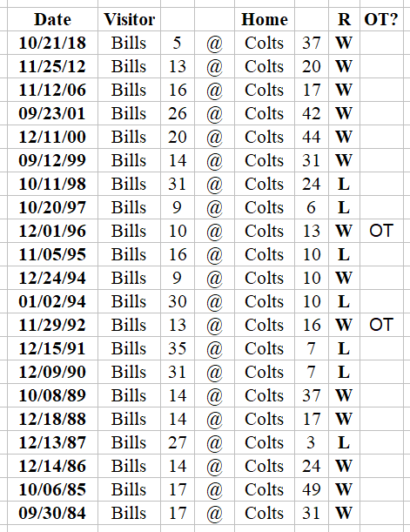Click the Colts score 44 cell

click(312, 137)
